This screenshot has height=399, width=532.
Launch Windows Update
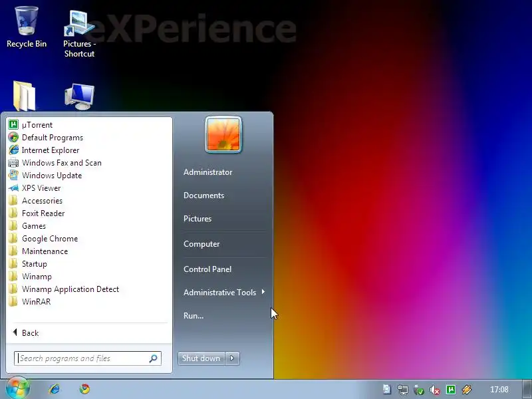tap(88, 176)
